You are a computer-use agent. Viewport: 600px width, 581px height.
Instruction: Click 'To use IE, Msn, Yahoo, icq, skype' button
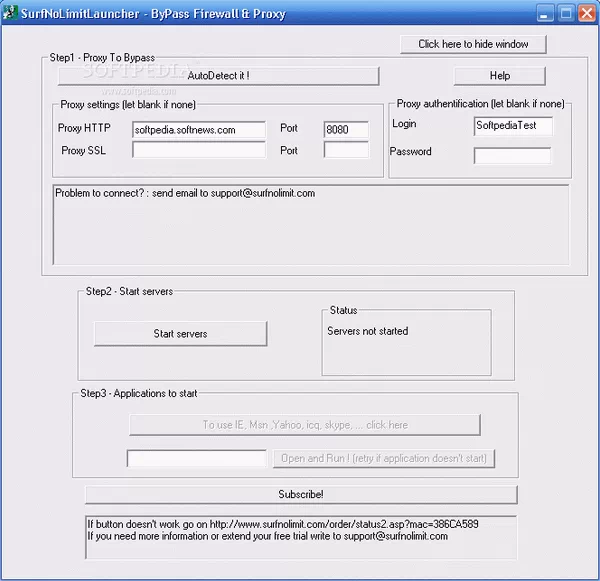tap(305, 425)
